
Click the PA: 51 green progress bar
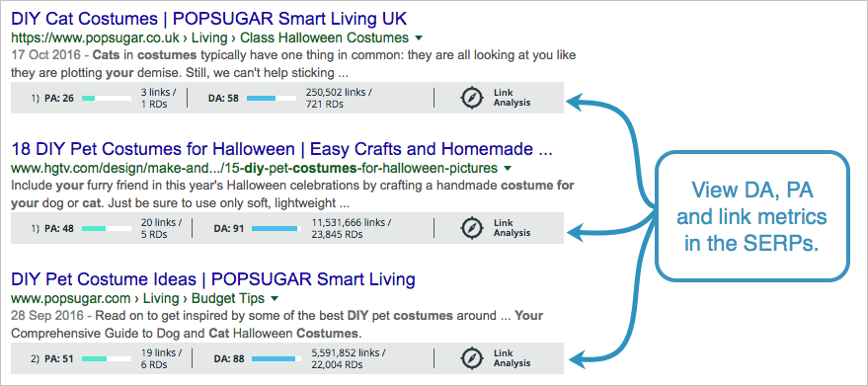click(107, 359)
